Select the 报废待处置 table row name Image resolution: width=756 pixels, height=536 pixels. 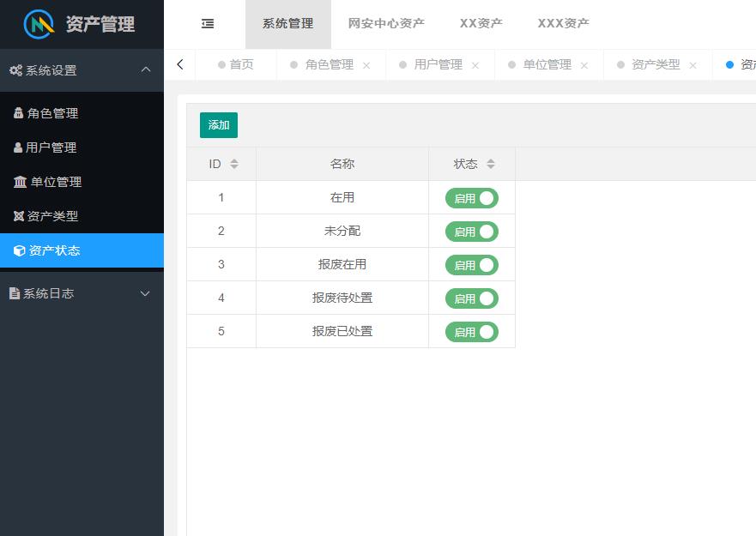[x=342, y=298]
